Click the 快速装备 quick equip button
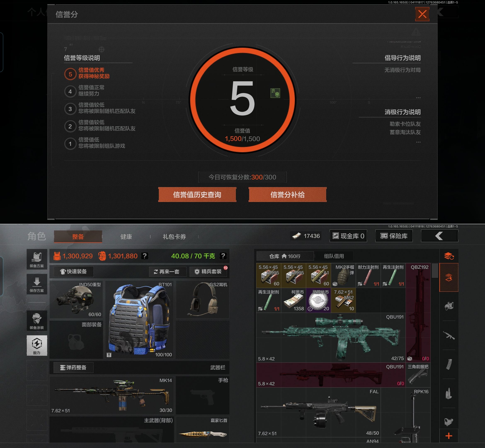This screenshot has height=448, width=485. [x=73, y=271]
